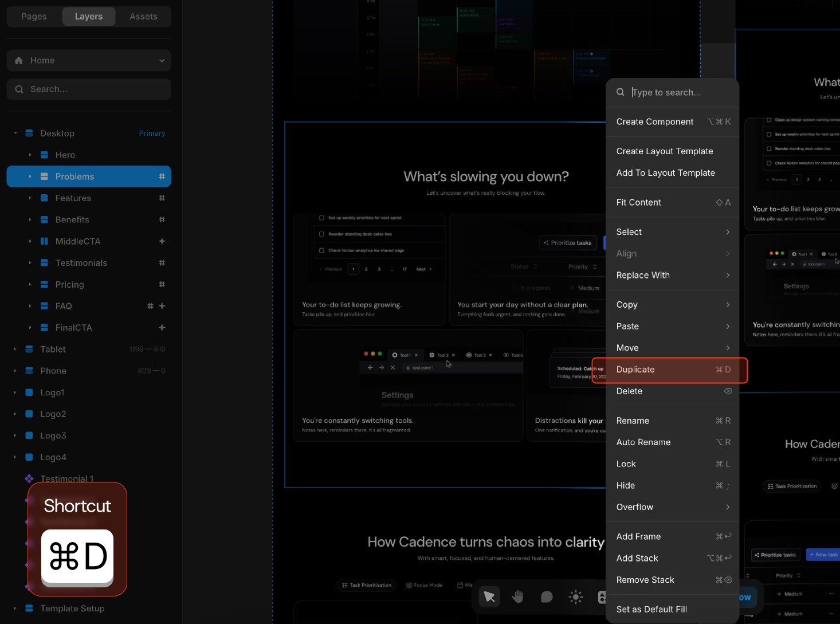Choose Create Component menu entry
840x624 pixels.
pos(673,121)
